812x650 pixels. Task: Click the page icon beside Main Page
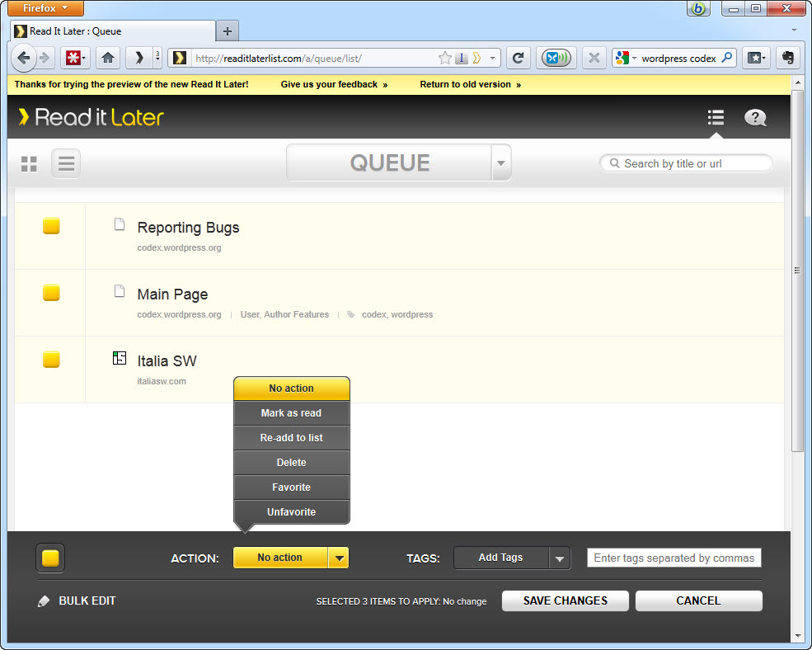pos(120,291)
